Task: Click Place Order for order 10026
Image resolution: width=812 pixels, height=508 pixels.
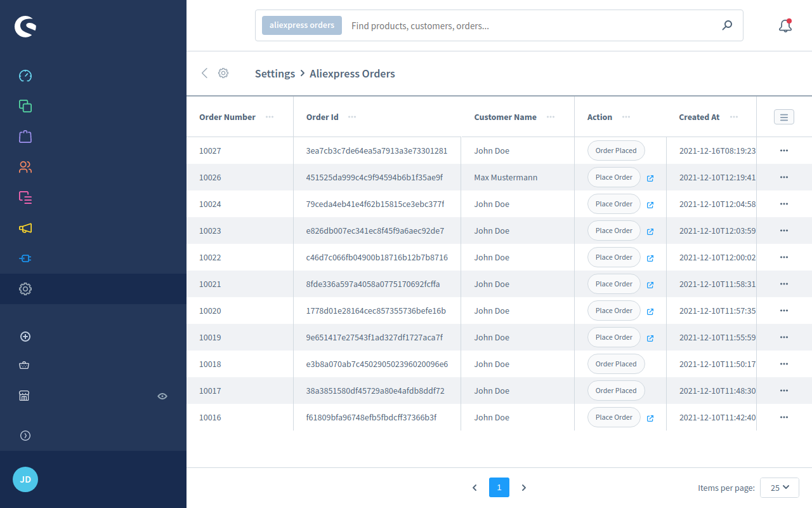Action: click(x=614, y=177)
